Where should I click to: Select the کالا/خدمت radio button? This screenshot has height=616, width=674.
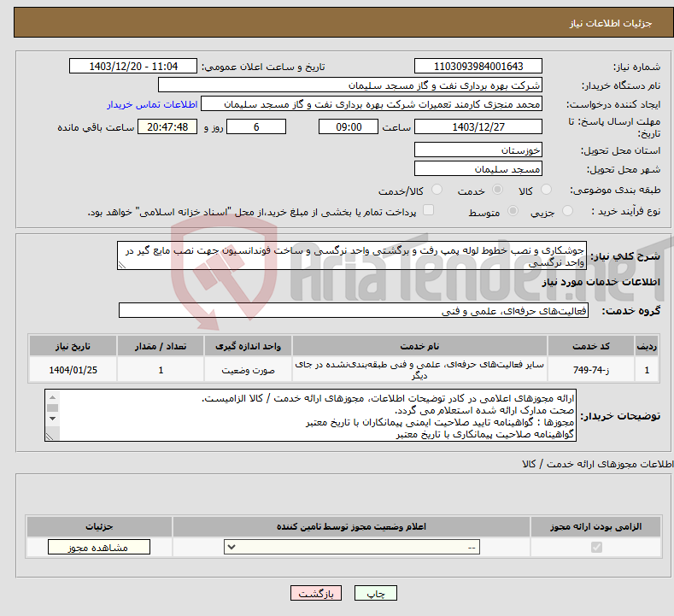[437, 190]
